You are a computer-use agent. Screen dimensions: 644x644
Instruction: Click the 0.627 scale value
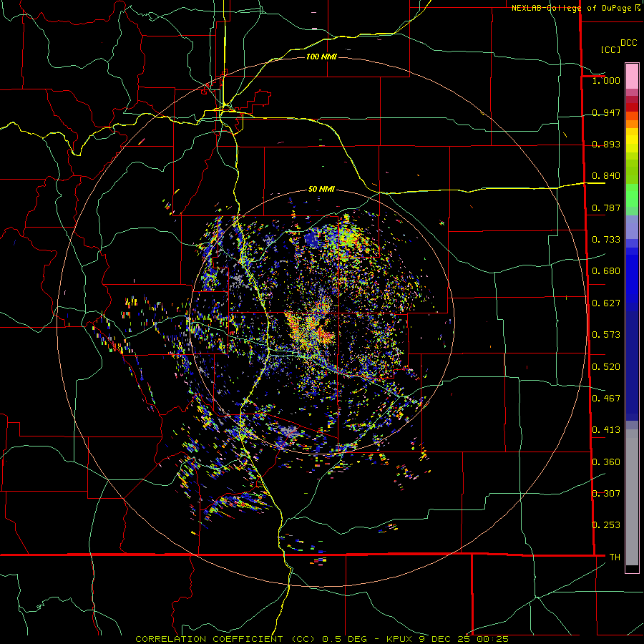[606, 303]
